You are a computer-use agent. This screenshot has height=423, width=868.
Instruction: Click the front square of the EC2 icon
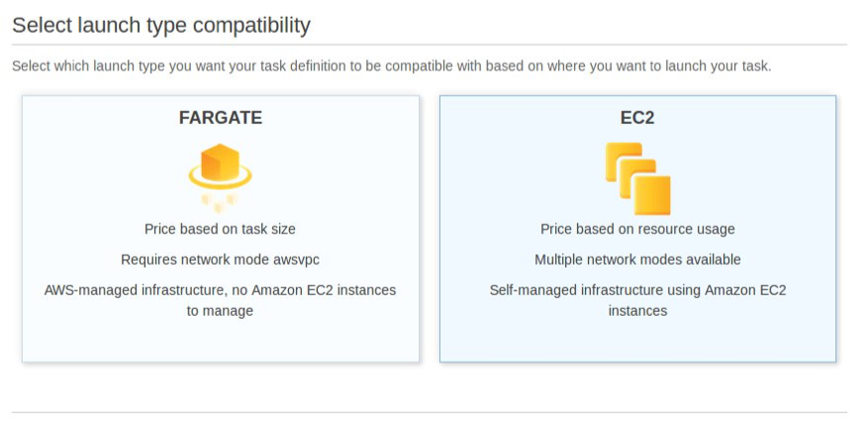(652, 195)
